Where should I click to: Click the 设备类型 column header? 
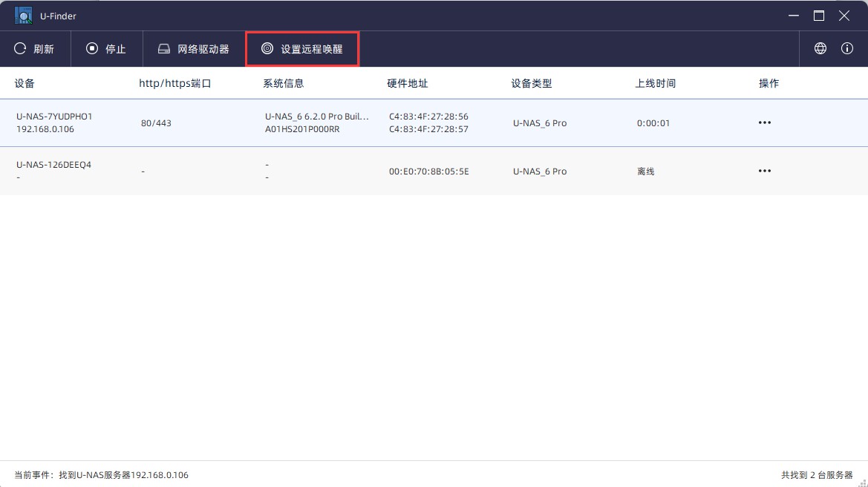(532, 84)
